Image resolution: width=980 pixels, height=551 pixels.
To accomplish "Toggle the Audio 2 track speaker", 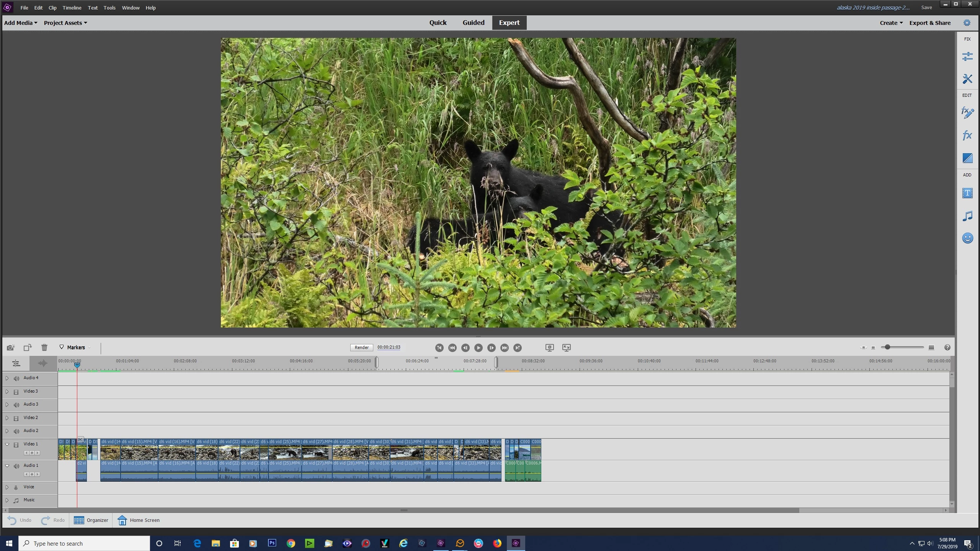I will [x=16, y=431].
